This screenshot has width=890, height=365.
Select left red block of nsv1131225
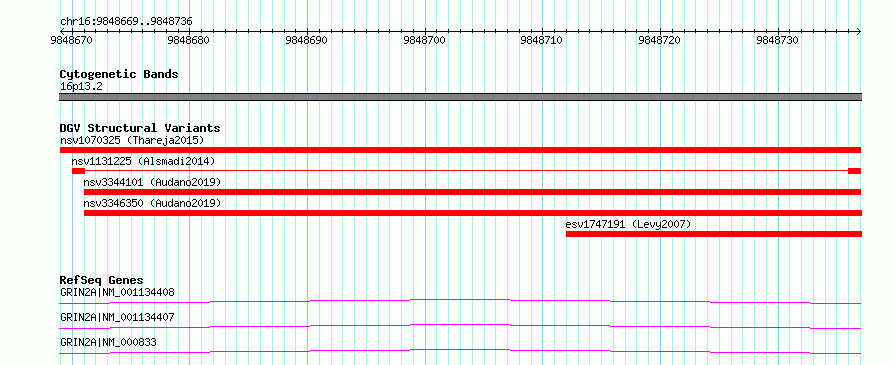pos(78,171)
